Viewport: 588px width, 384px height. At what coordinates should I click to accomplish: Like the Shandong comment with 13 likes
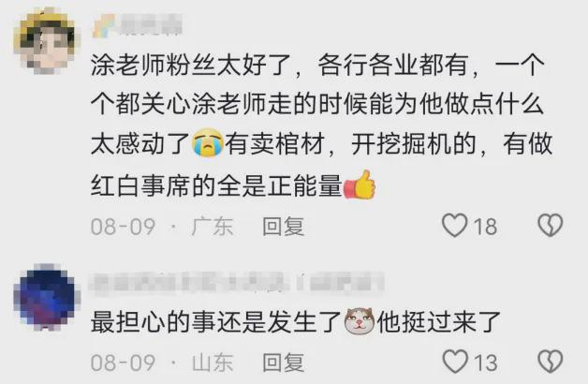455,362
